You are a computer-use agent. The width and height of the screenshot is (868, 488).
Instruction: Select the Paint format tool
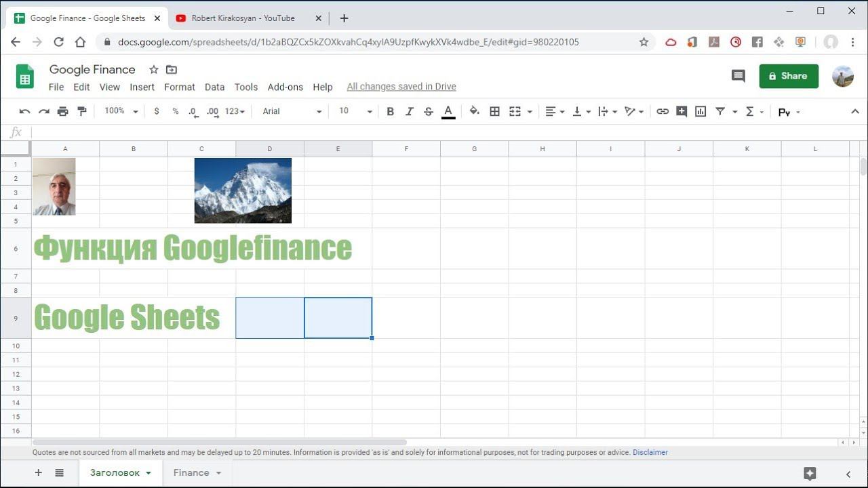[82, 112]
